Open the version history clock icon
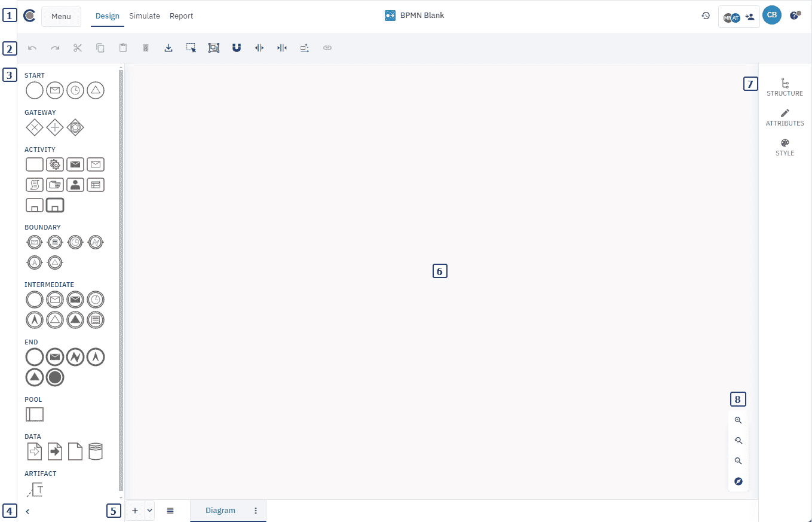Screen dimensions: 812x522 coord(706,16)
